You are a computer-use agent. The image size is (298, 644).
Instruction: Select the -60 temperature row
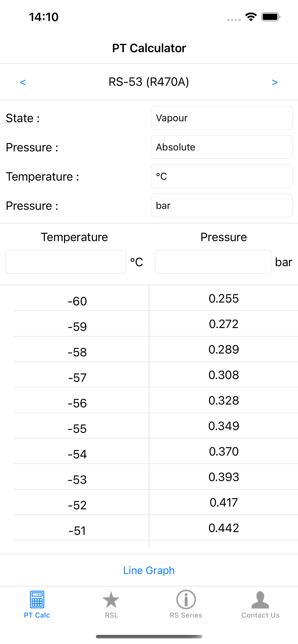77,301
